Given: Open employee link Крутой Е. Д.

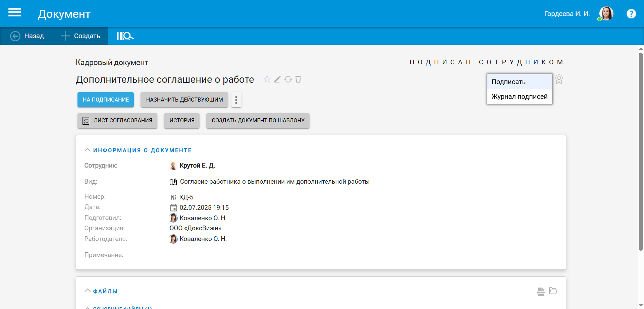Looking at the screenshot, I should pyautogui.click(x=197, y=166).
